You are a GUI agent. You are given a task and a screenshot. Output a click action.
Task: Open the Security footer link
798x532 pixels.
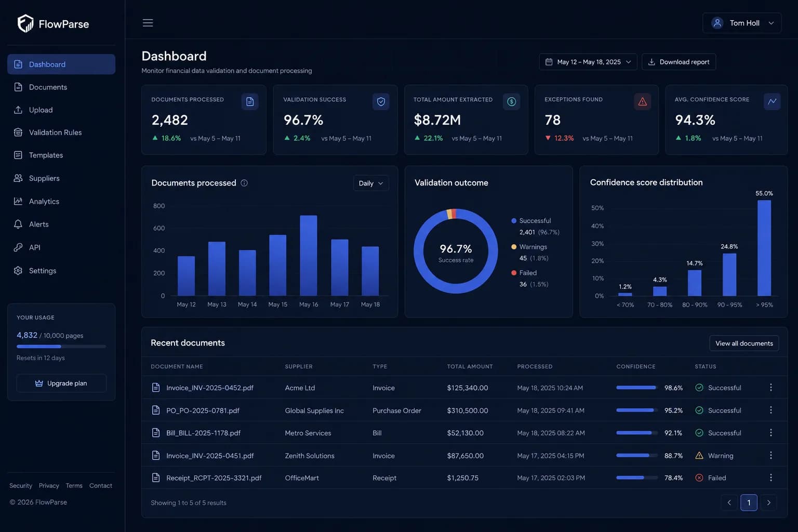(21, 486)
